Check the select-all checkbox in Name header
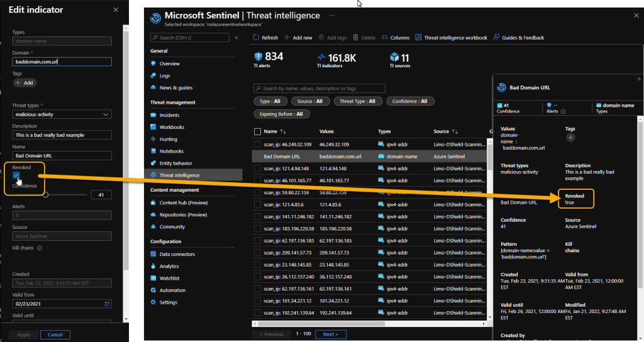Image resolution: width=644 pixels, height=342 pixels. pyautogui.click(x=257, y=131)
